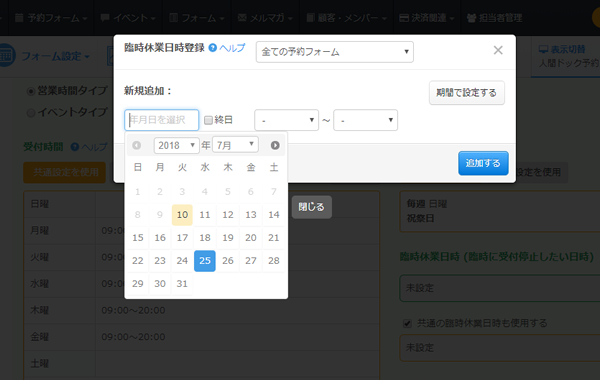This screenshot has height=380, width=600.
Task: Click the メルマガ envelope icon
Action: tap(242, 18)
